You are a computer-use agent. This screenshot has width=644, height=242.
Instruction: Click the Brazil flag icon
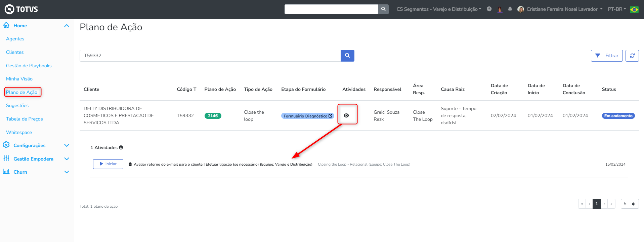634,9
